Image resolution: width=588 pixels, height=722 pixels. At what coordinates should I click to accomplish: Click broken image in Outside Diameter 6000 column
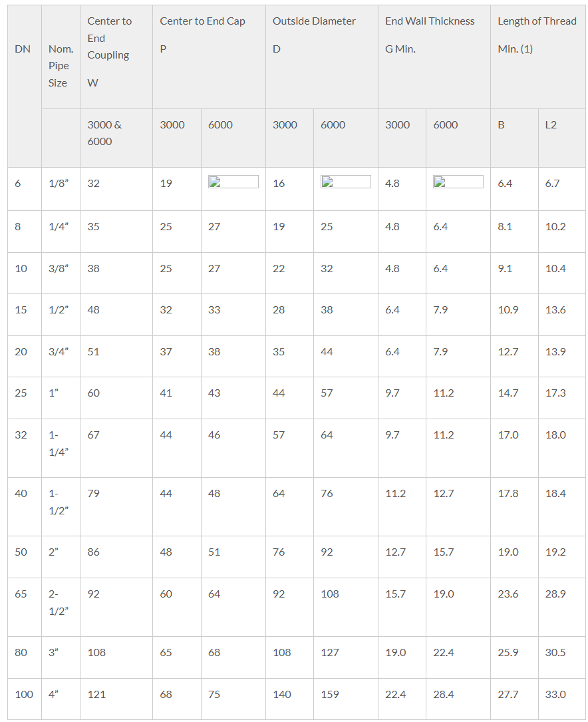tap(345, 182)
